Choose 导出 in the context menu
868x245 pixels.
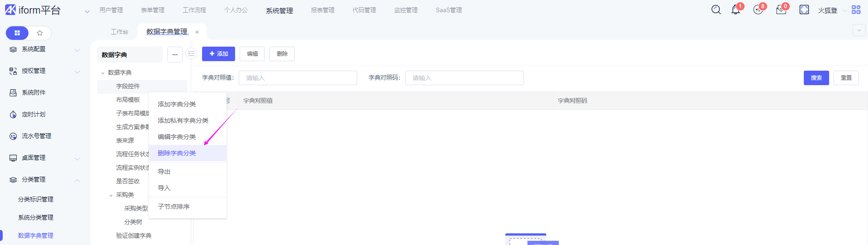(x=164, y=172)
